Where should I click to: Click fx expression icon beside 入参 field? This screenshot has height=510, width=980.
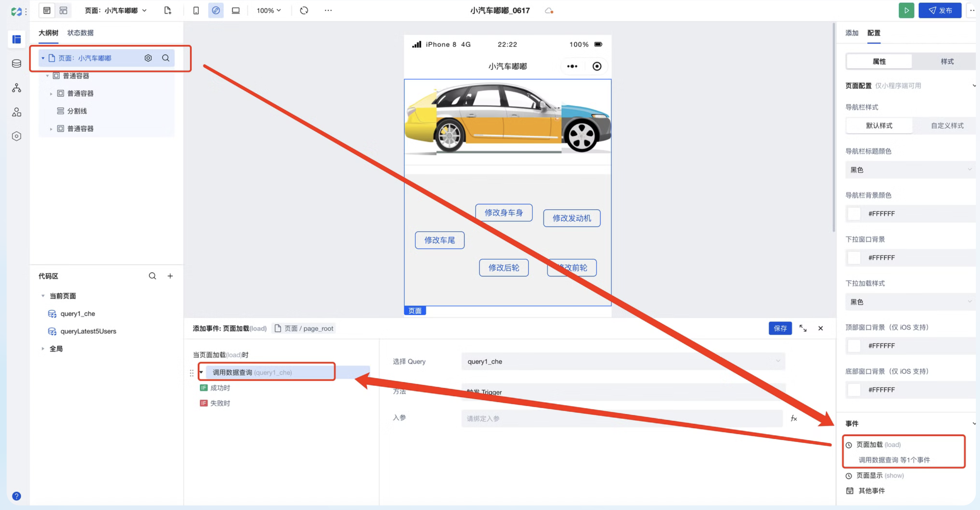coord(794,418)
